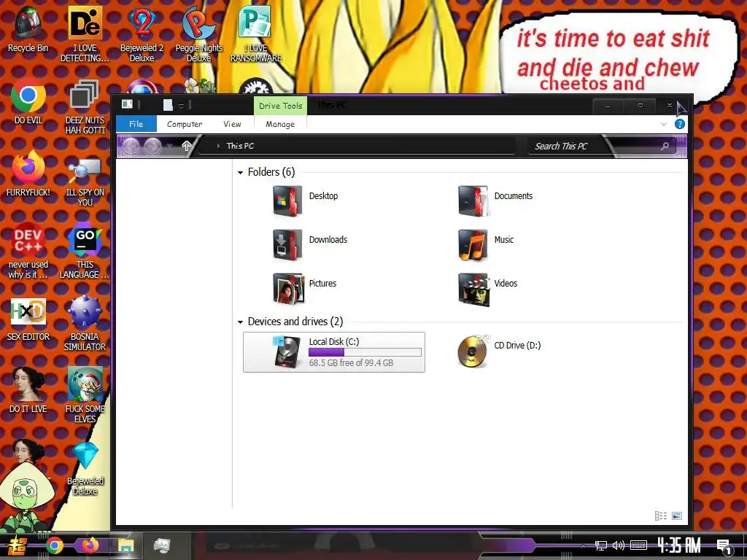Screen dimensions: 747x560
Task: Switch to the large icons view icon
Action: coord(676,516)
